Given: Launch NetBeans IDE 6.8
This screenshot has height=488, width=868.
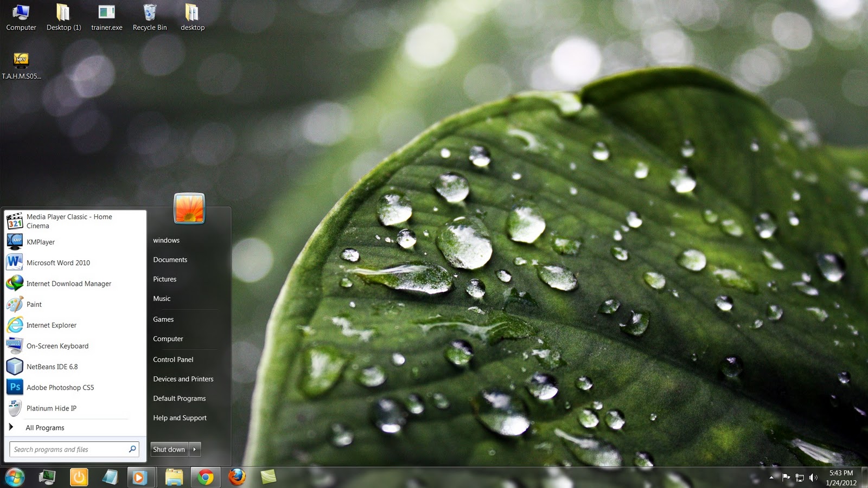Looking at the screenshot, I should (52, 367).
